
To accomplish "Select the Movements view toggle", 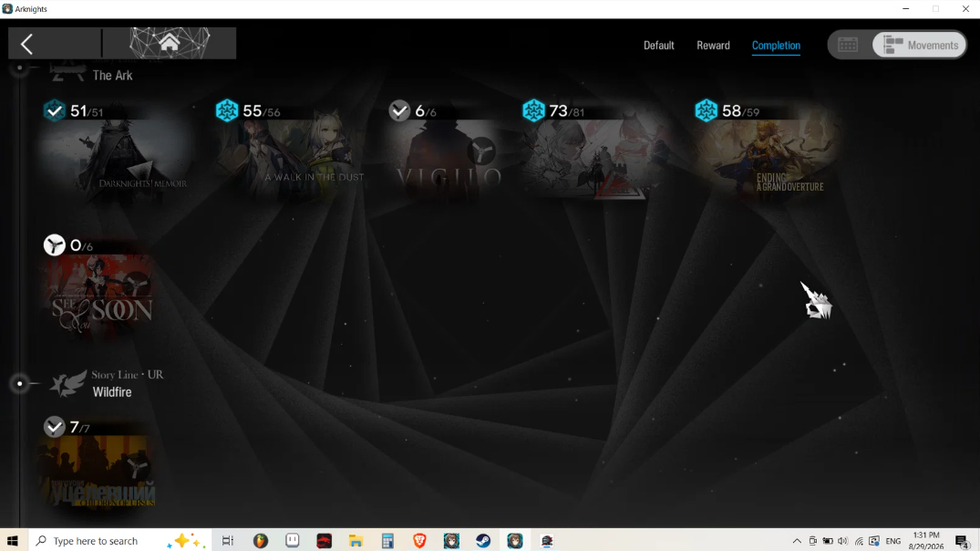I will coord(919,45).
